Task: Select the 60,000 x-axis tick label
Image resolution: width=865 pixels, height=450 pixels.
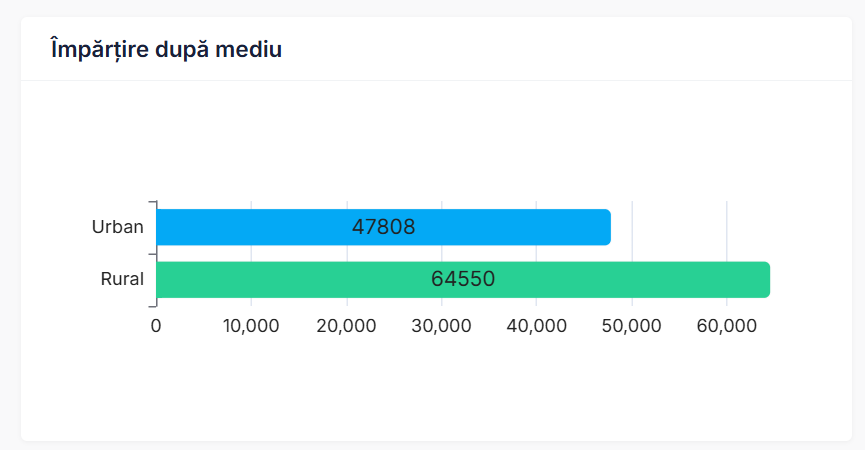Action: coord(726,326)
